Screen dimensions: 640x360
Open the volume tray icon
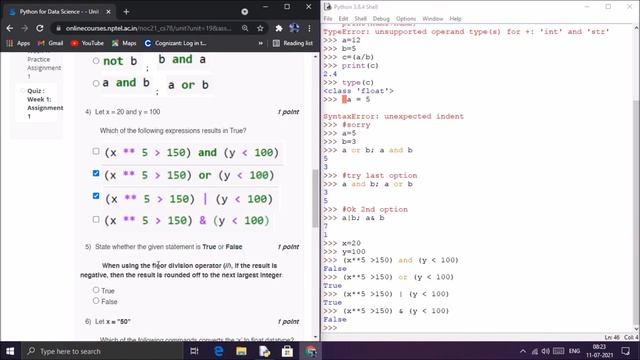(x=545, y=351)
